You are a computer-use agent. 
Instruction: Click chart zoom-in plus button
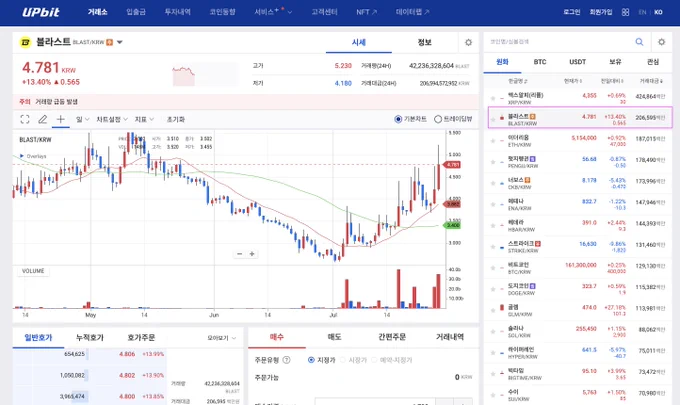252,254
